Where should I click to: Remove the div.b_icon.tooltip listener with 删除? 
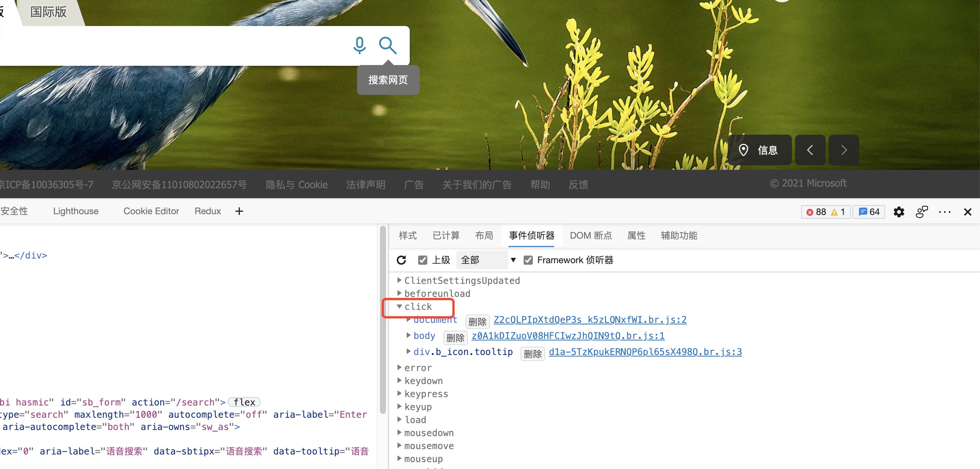pos(532,354)
